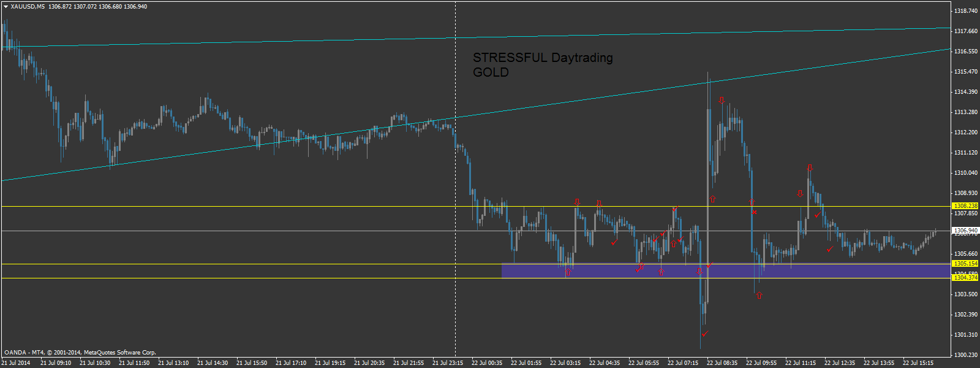980x368 pixels.
Task: Click the 1318.740 price scale label
Action: point(966,11)
